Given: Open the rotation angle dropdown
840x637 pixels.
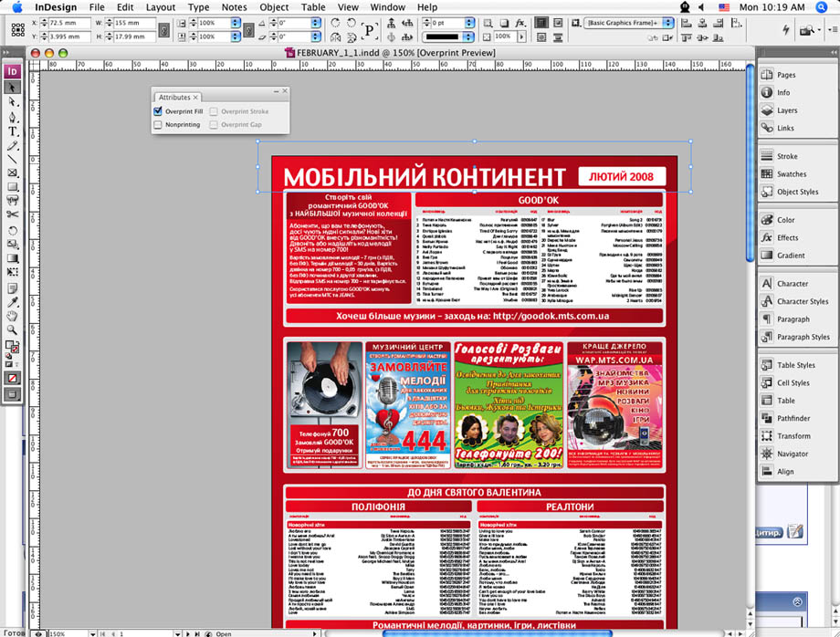Looking at the screenshot, I should tap(316, 23).
